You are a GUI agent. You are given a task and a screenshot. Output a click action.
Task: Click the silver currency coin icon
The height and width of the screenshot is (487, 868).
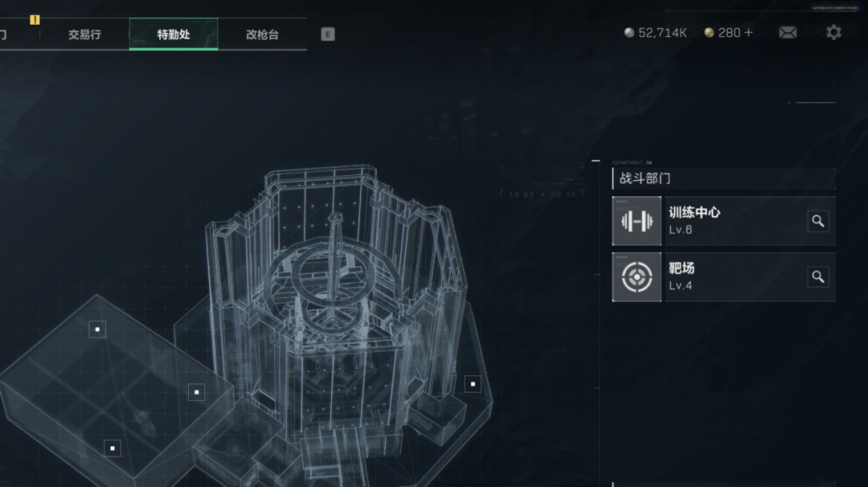628,33
